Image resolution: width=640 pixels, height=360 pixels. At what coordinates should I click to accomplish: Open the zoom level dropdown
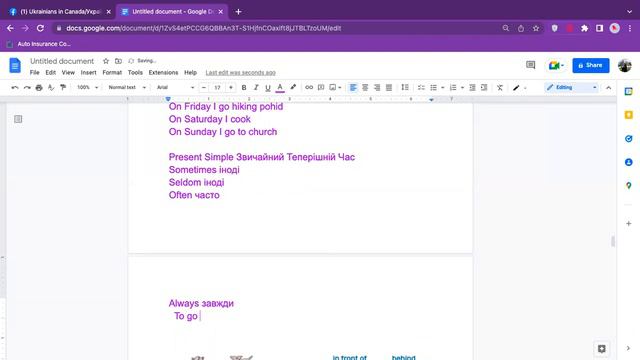(87, 87)
